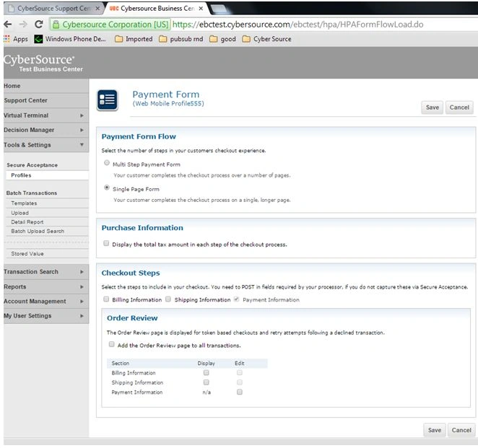This screenshot has width=478, height=448.
Task: Click the browser Back arrow
Action: (x=8, y=24)
